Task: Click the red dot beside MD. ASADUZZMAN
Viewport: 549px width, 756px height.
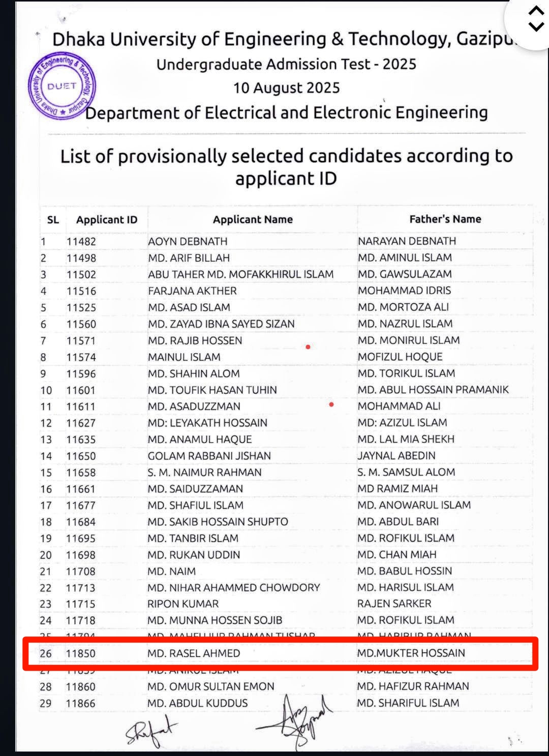Action: coord(331,405)
